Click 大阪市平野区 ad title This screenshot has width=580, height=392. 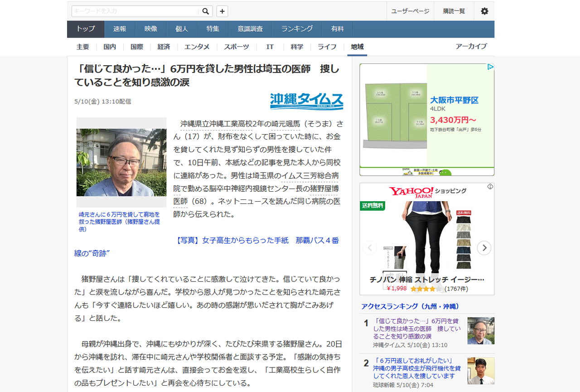pos(454,100)
